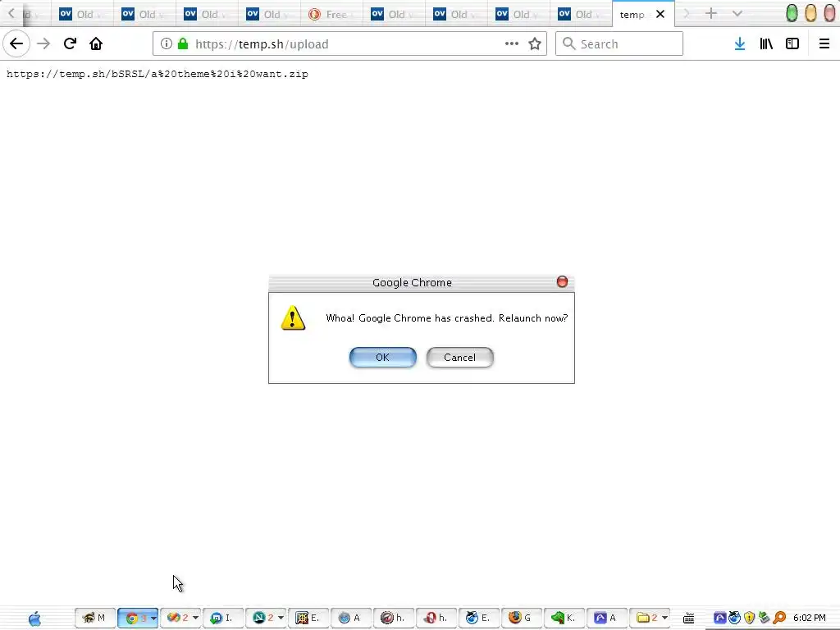Switch to the K. taskbar item
Screen dimensions: 840x630
(564, 618)
